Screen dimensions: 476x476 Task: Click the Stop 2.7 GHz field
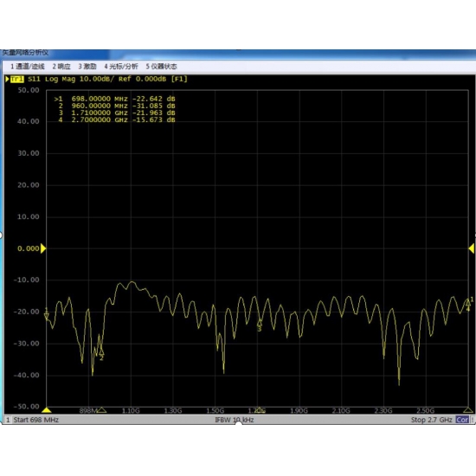coord(431,420)
